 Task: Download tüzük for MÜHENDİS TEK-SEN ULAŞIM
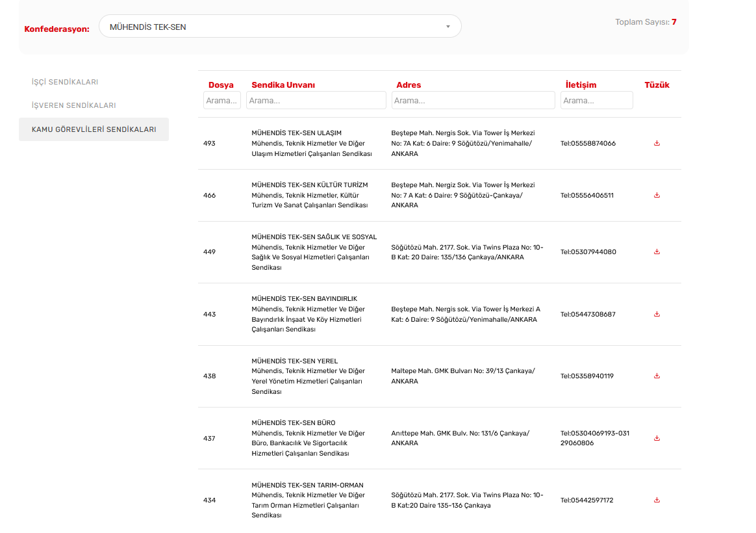coord(657,143)
